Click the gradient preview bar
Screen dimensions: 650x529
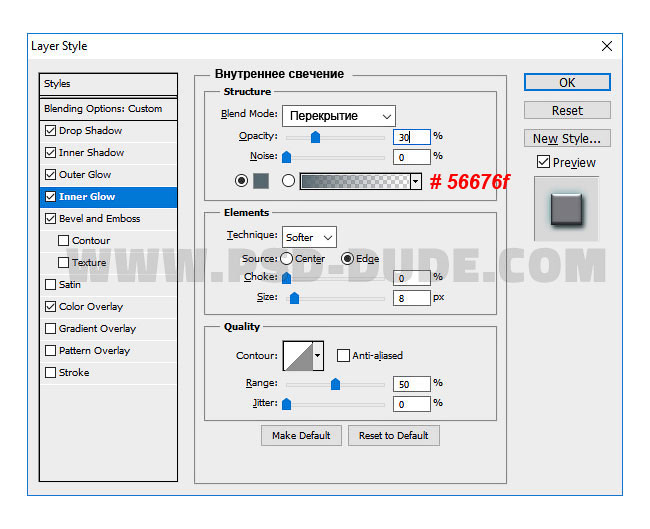pyautogui.click(x=355, y=181)
